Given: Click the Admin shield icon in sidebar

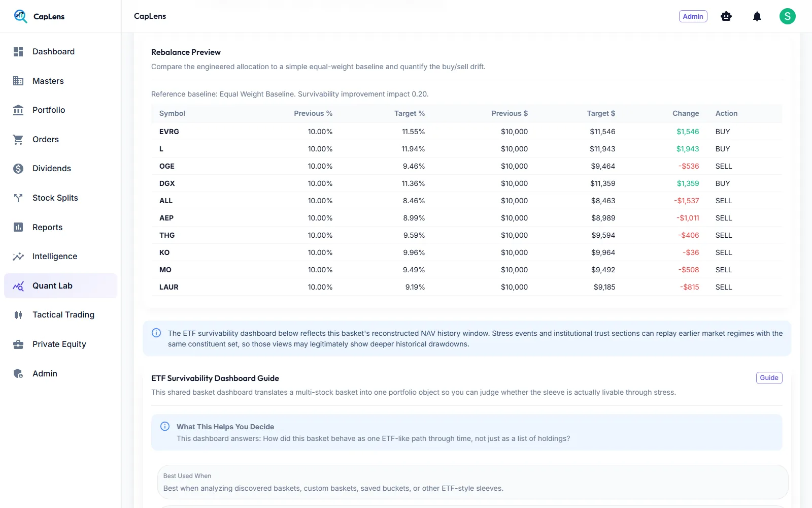Looking at the screenshot, I should pyautogui.click(x=18, y=374).
